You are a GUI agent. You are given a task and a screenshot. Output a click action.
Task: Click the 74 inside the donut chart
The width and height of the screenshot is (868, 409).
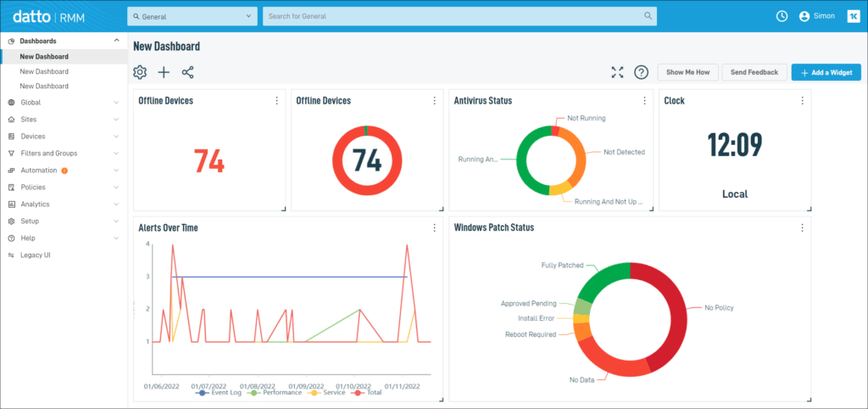point(367,160)
